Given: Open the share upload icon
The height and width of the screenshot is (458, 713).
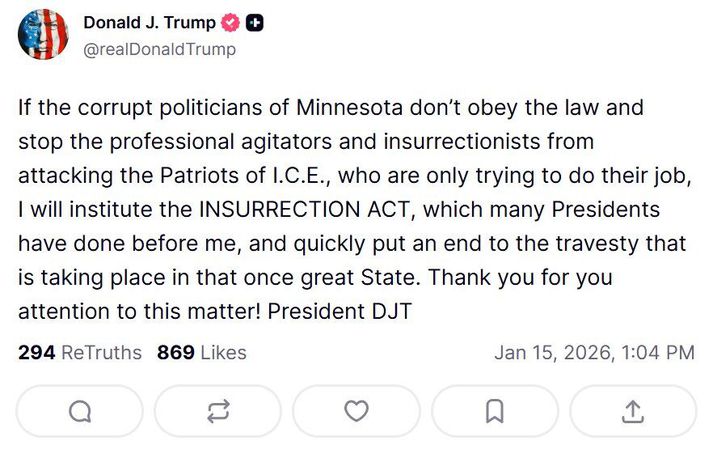Looking at the screenshot, I should pos(632,411).
